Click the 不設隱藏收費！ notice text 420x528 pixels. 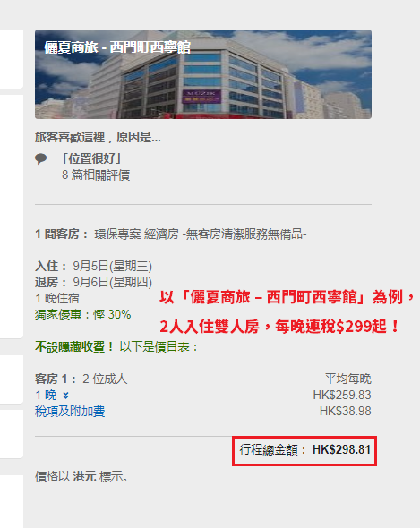75,346
